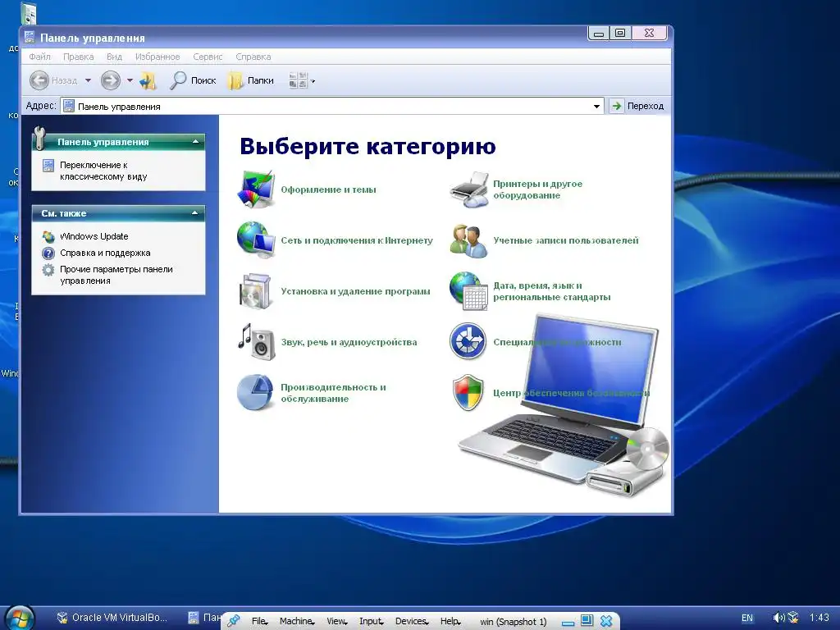This screenshot has width=840, height=630.
Task: Click the Оформление и темы category link
Action: point(328,189)
